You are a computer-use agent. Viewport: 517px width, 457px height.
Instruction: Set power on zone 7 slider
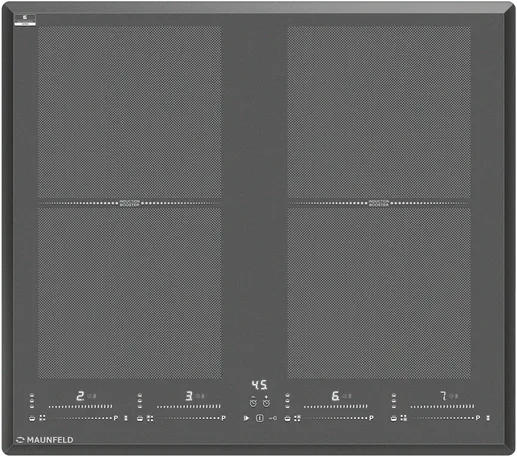pyautogui.click(x=442, y=406)
